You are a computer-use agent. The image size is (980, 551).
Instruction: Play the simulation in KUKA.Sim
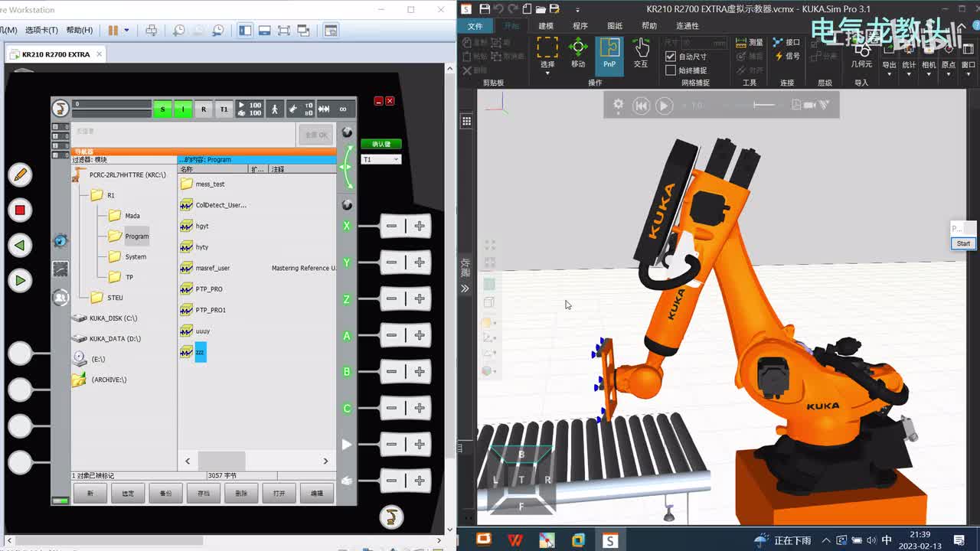coord(664,106)
